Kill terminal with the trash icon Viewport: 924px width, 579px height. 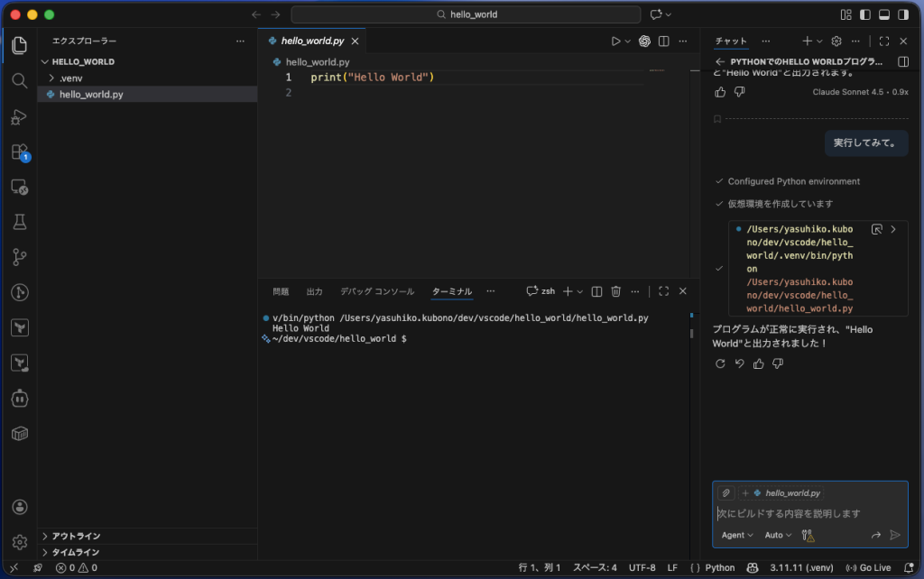pos(616,291)
